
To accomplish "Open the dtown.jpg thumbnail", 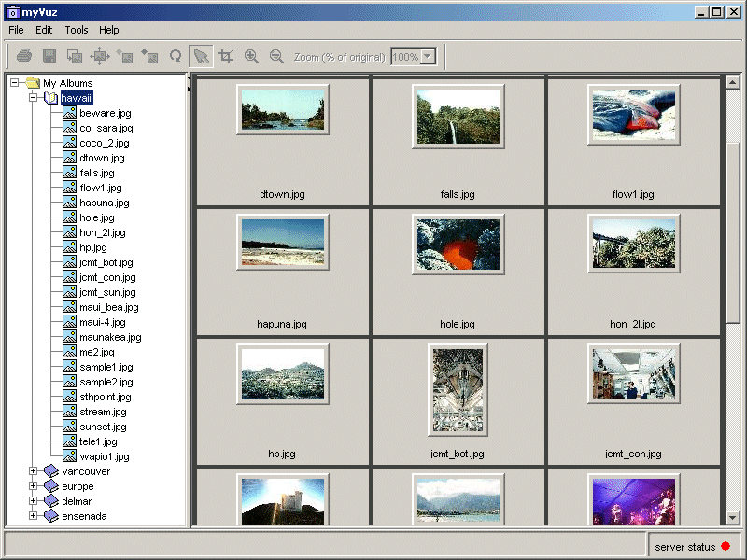I will 283,109.
